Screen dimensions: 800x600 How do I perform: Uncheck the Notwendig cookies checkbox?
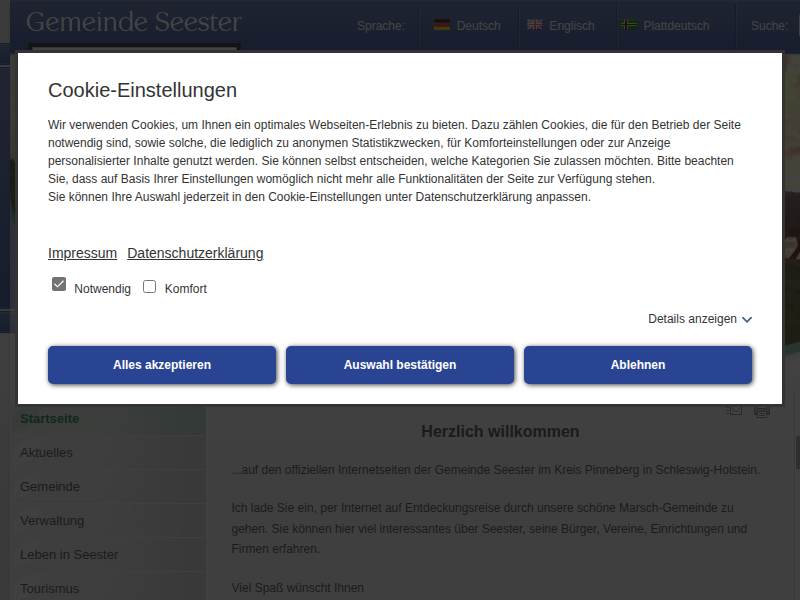tap(59, 284)
